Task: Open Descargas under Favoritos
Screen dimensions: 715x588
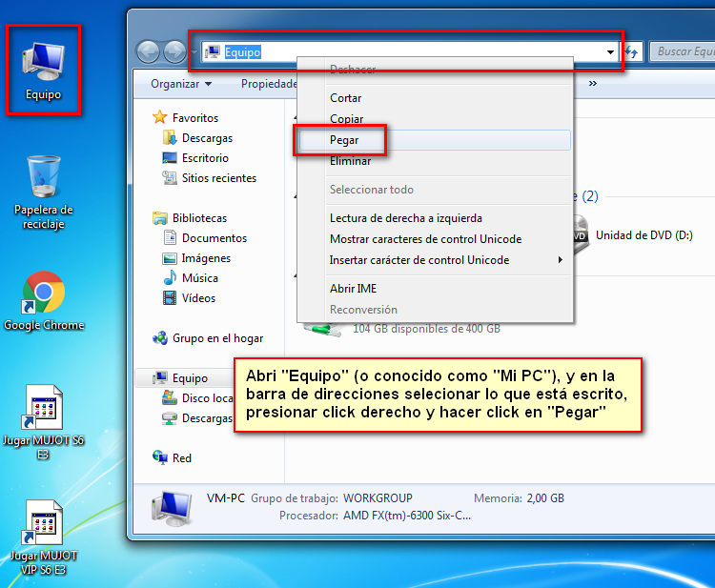Action: pos(207,138)
